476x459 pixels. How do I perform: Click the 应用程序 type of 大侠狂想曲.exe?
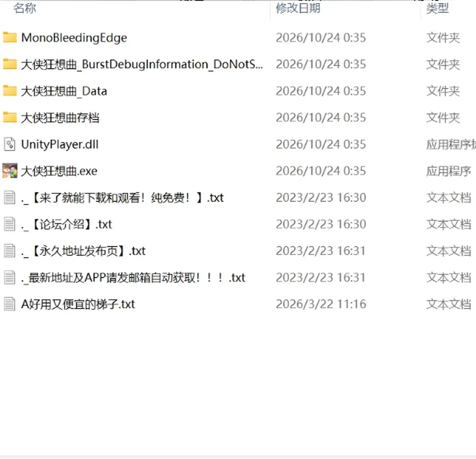(449, 171)
